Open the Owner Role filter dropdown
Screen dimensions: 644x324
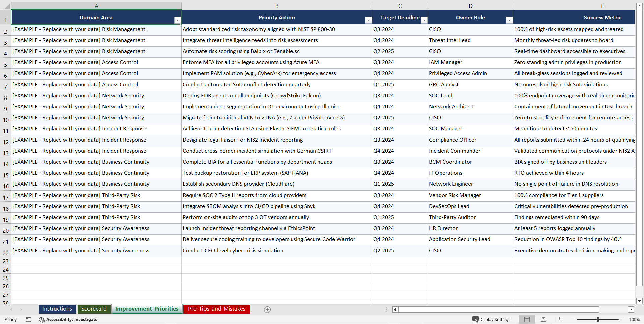click(509, 20)
